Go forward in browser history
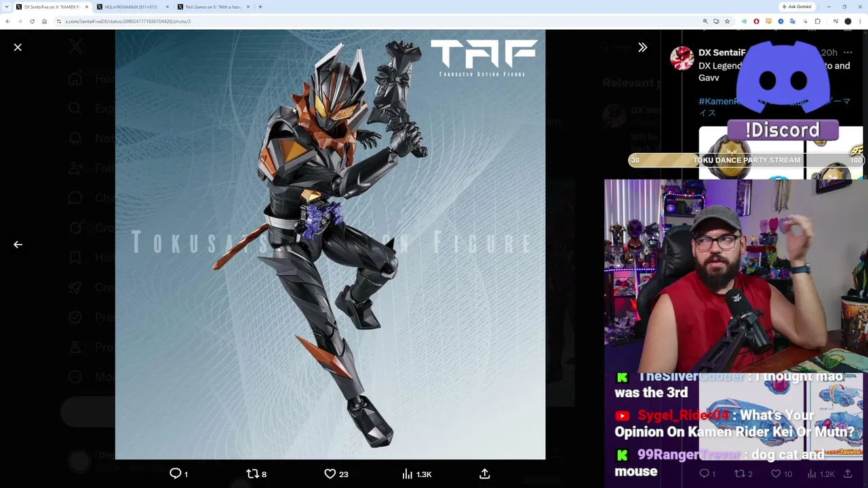The height and width of the screenshot is (488, 868). click(x=20, y=21)
